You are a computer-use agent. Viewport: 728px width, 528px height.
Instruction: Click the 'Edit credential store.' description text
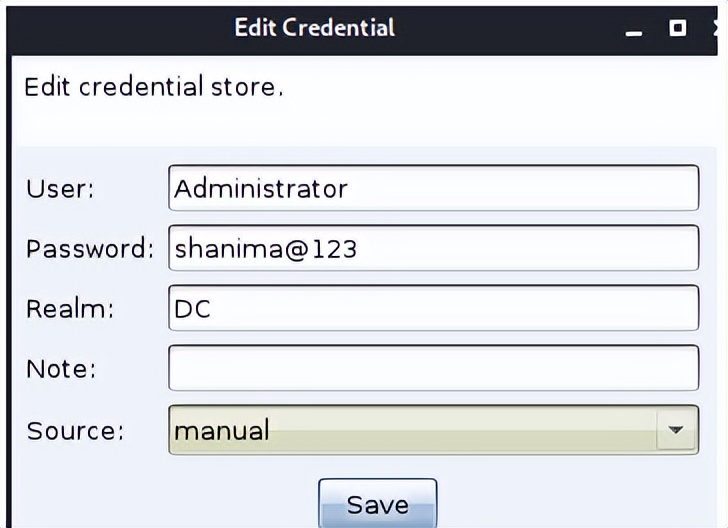pyautogui.click(x=154, y=86)
